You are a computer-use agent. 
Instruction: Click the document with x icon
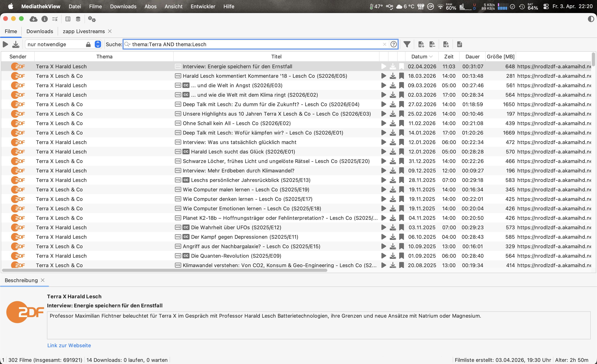446,44
